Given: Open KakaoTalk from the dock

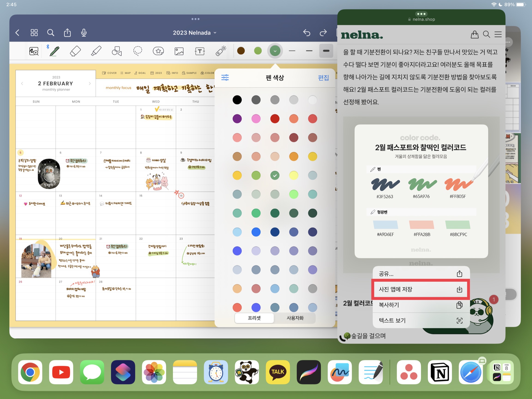Looking at the screenshot, I should (x=278, y=372).
